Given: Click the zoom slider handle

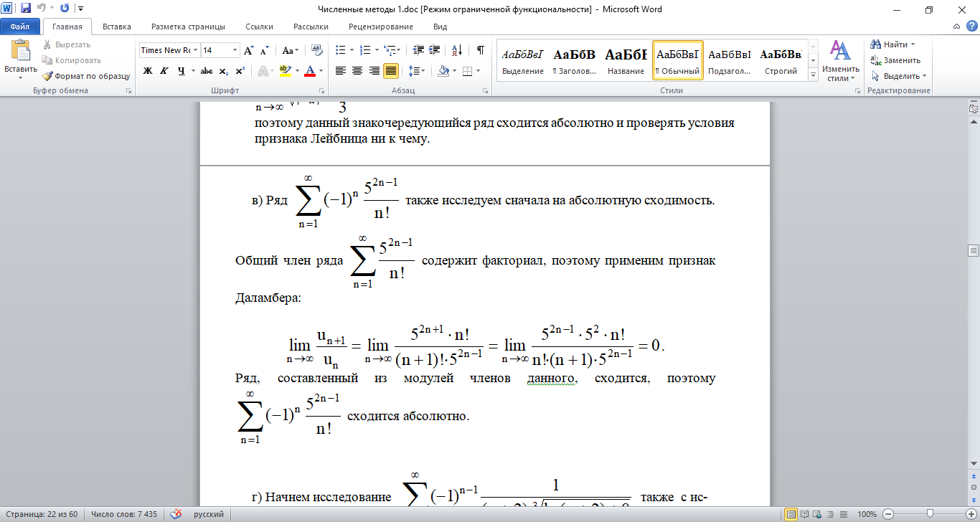Looking at the screenshot, I should (x=930, y=514).
